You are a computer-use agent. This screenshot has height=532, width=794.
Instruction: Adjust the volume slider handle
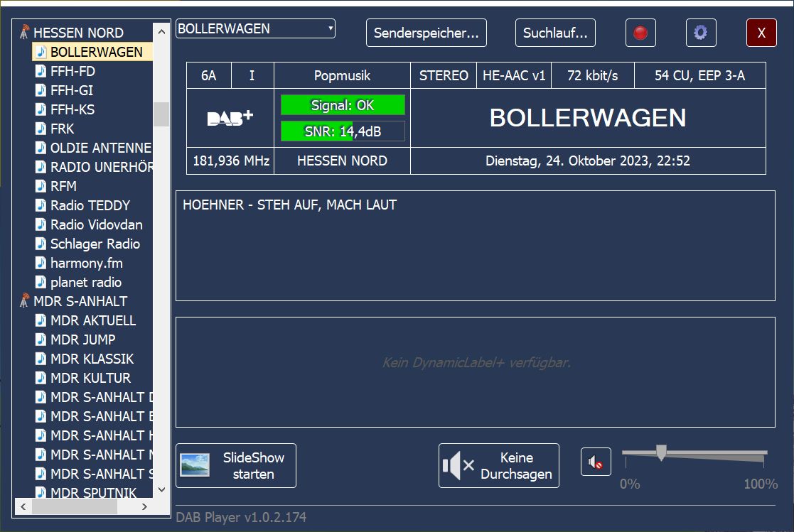(661, 452)
